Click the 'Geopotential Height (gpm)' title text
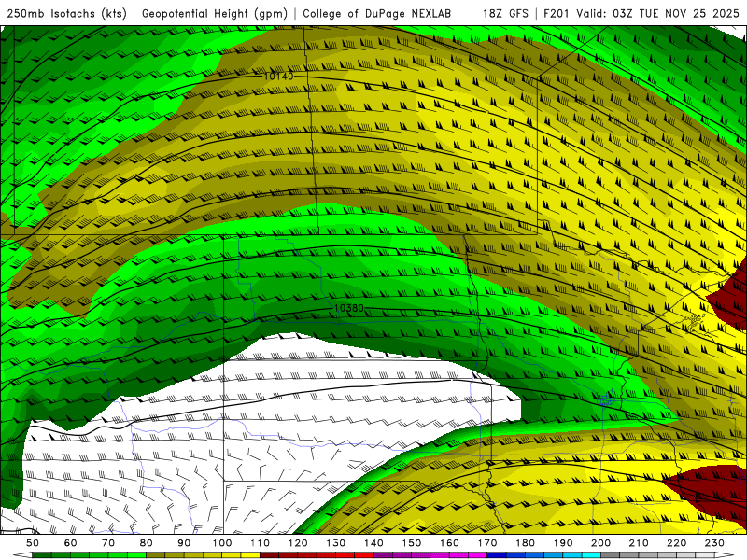The width and height of the screenshot is (747, 560). [x=215, y=13]
